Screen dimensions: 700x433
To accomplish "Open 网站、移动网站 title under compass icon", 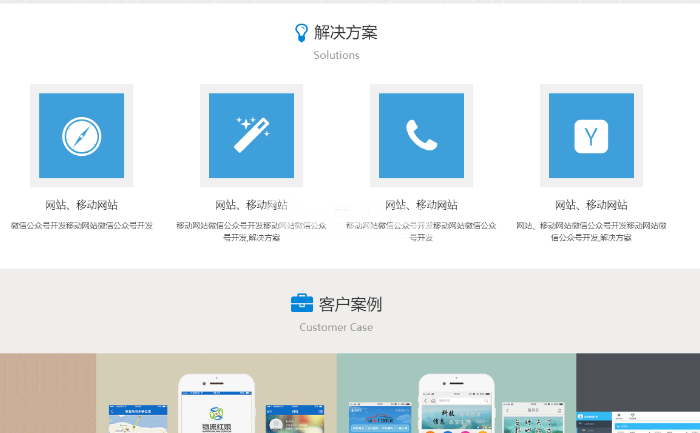I will click(x=81, y=205).
